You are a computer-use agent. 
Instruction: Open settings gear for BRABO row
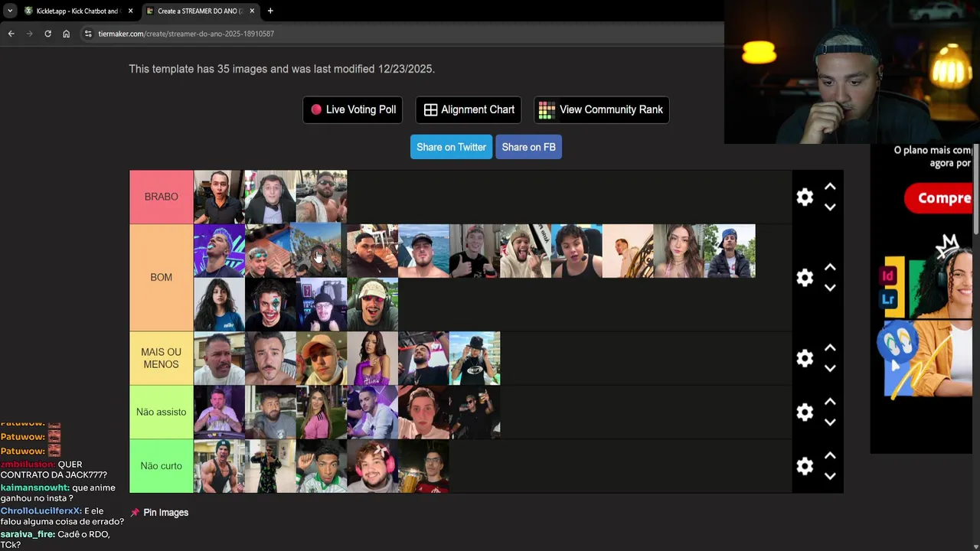pos(805,197)
